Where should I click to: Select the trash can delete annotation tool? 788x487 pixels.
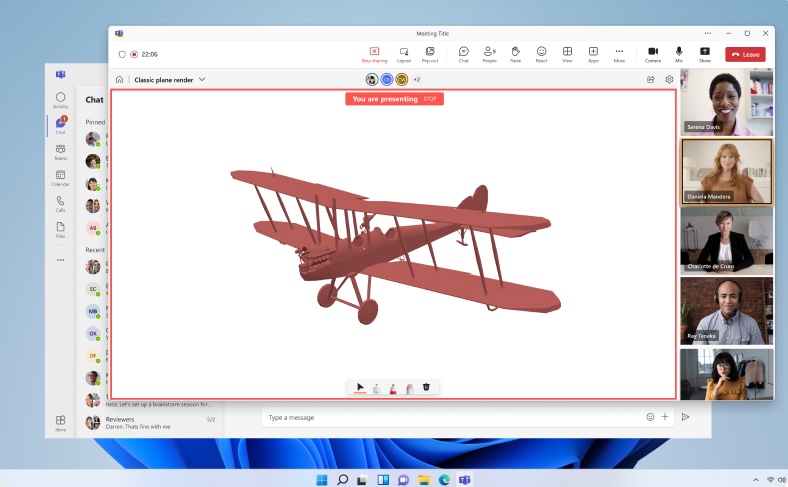(426, 387)
